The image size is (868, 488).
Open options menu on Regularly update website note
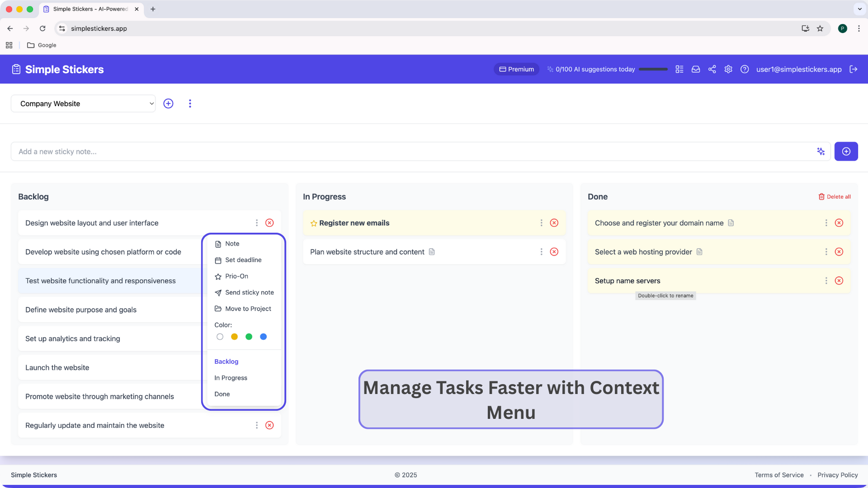coord(257,425)
